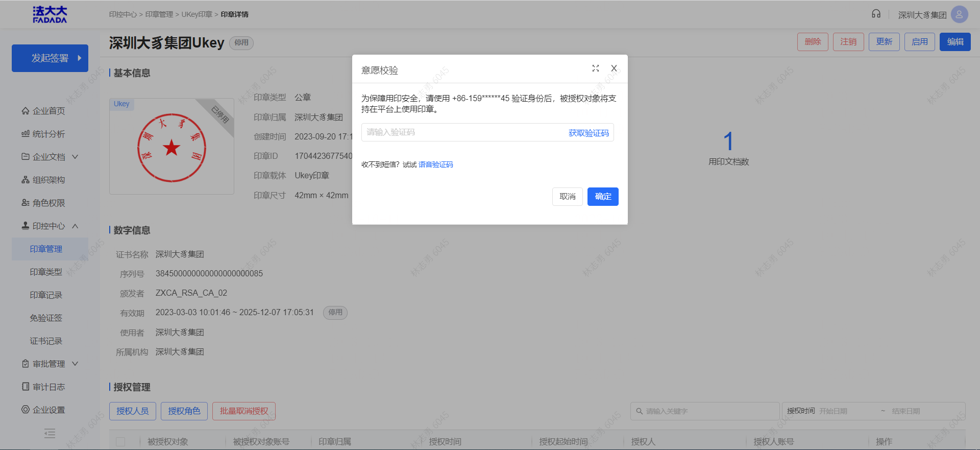Open 审计日志 menu item
The image size is (980, 450).
coord(49,387)
